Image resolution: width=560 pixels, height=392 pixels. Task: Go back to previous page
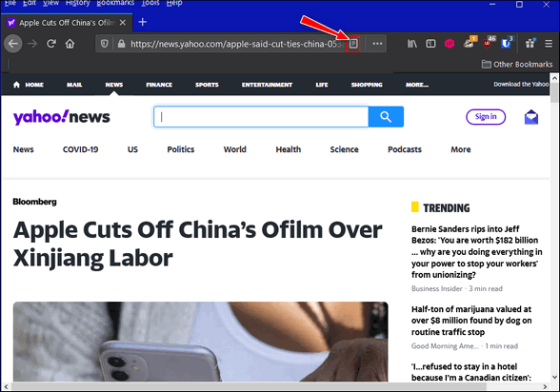(13, 44)
